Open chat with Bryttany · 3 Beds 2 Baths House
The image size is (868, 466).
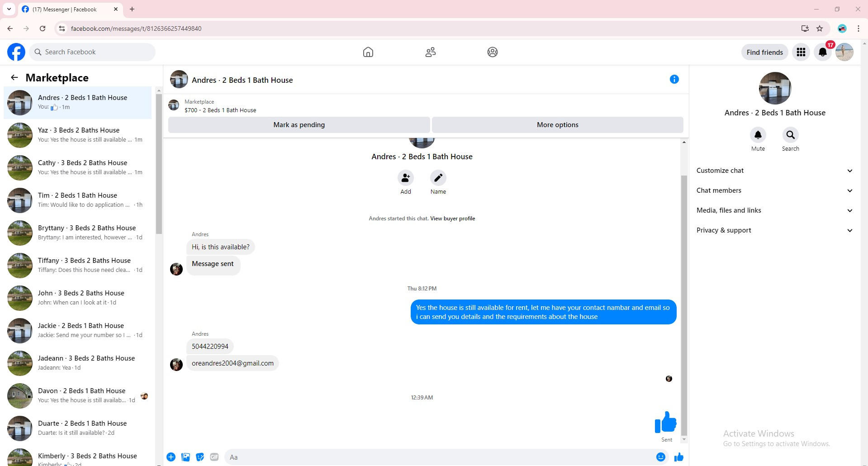[x=78, y=233]
